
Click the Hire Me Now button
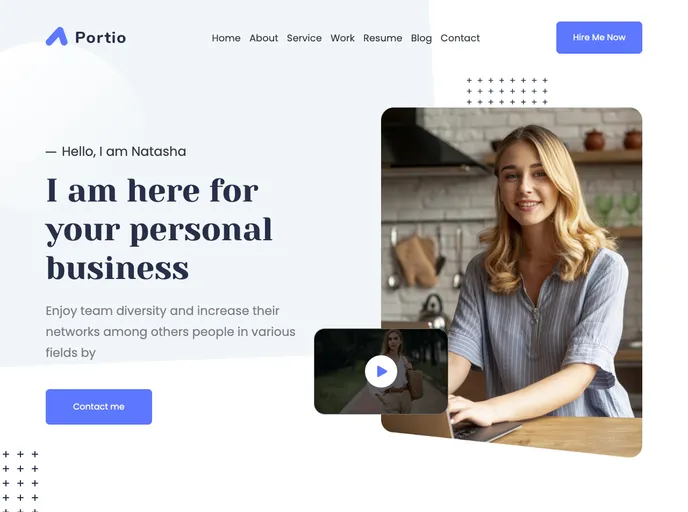pyautogui.click(x=599, y=38)
